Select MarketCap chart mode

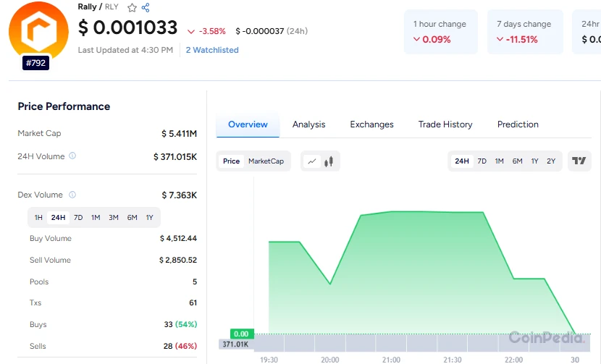pyautogui.click(x=266, y=161)
